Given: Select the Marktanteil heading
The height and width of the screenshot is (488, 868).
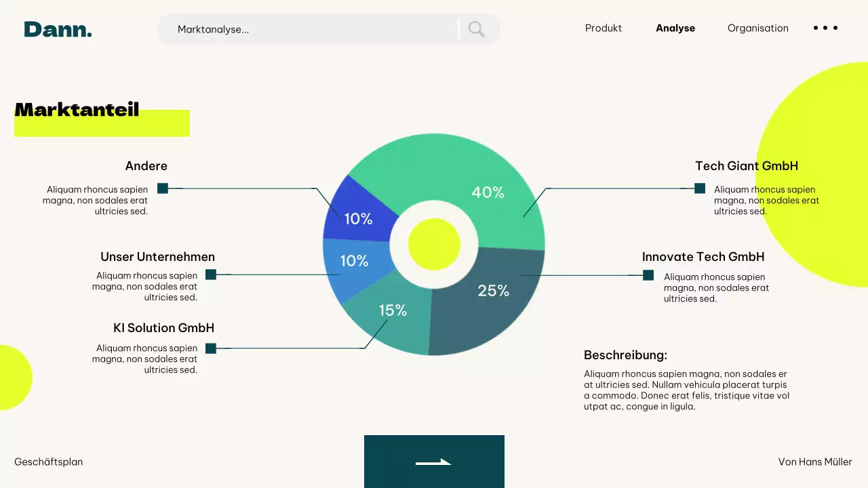Looking at the screenshot, I should (x=77, y=110).
